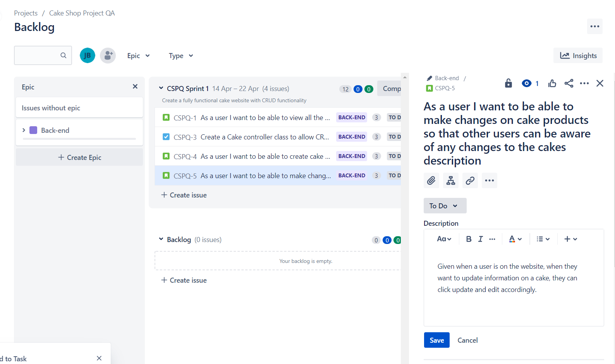Create issue in CSPQ Sprint 1
Screen dimensions: 615x364
tap(184, 195)
